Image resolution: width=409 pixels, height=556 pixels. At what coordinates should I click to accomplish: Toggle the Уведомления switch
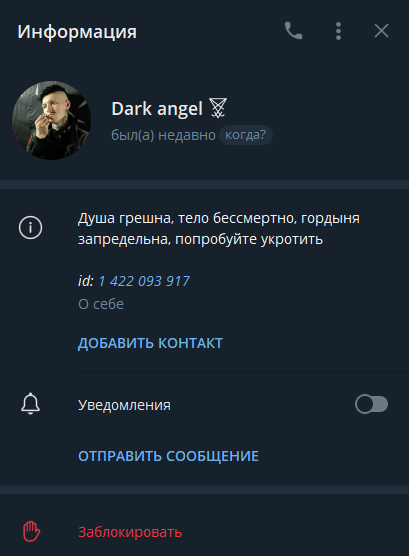(x=371, y=404)
